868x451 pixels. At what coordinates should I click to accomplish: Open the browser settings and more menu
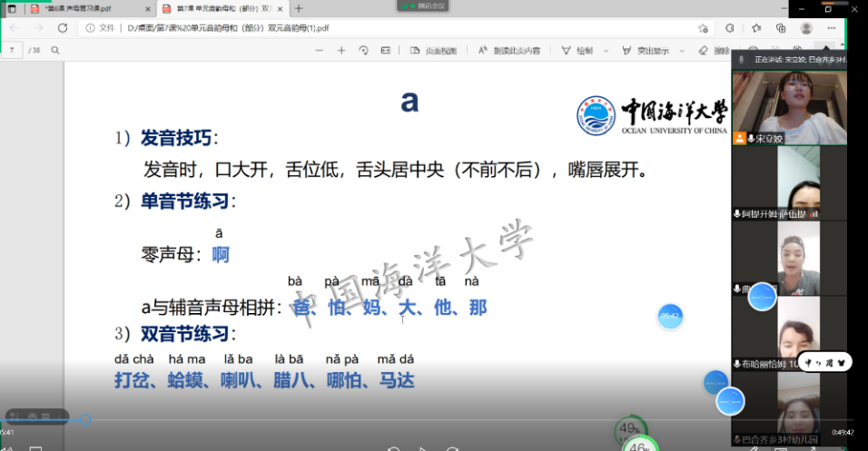tap(832, 28)
